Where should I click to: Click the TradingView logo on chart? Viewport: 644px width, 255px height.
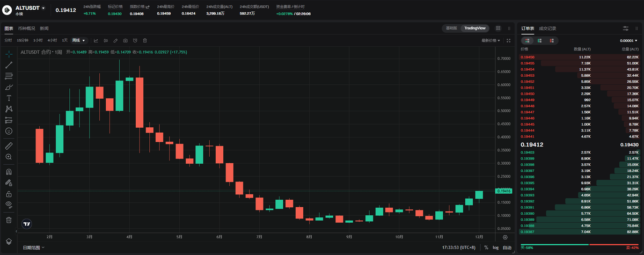coord(26,224)
